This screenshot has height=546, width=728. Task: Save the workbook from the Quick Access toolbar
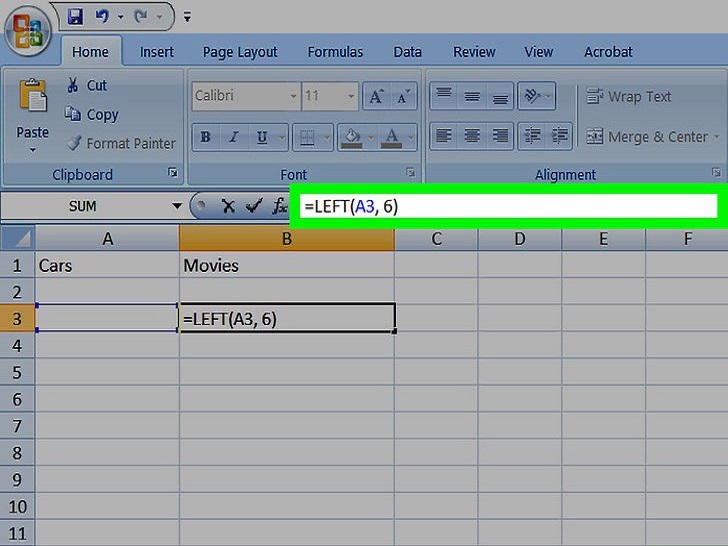coord(75,17)
